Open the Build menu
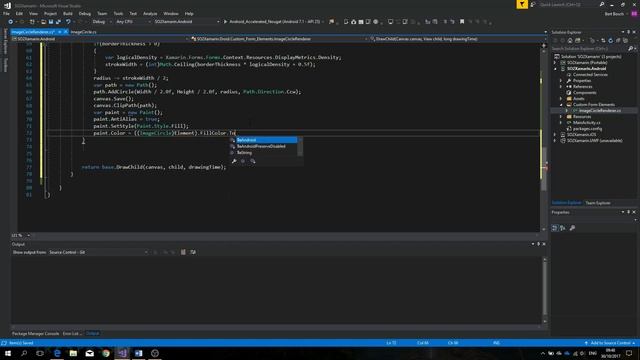640x360 pixels. 68,13
